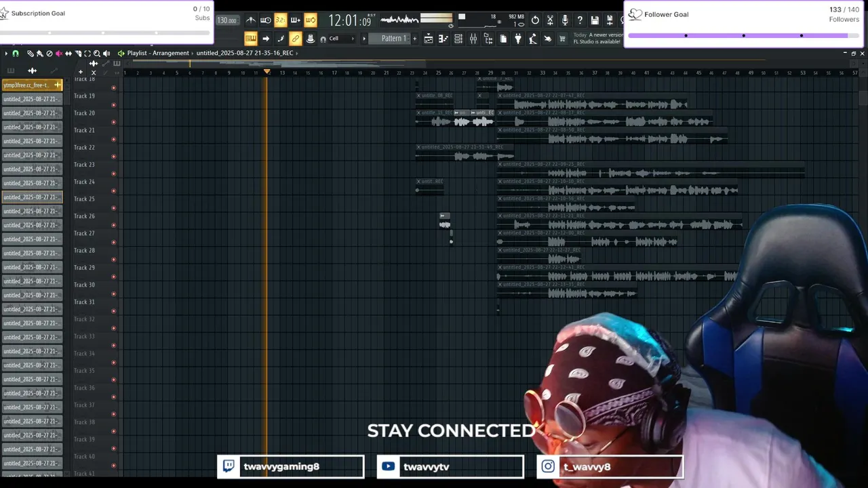Image resolution: width=868 pixels, height=488 pixels.
Task: Open the project picker copy icon
Action: point(503,39)
